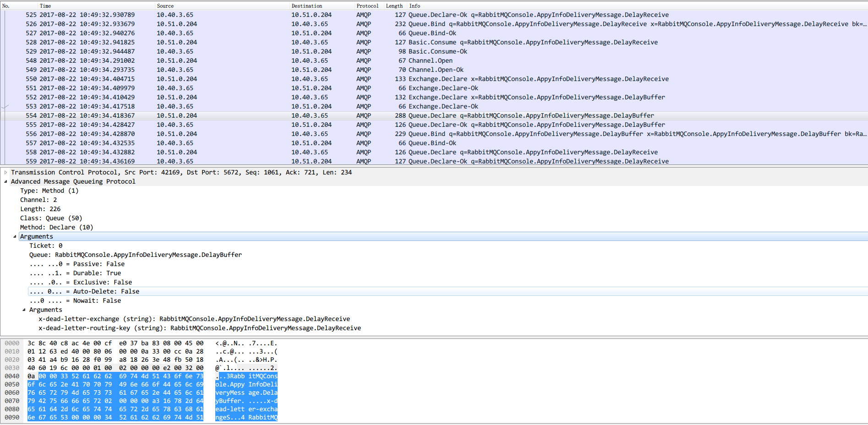The image size is (868, 425).
Task: Select packet 529 Basic.Consume-Ok row
Action: (x=434, y=51)
